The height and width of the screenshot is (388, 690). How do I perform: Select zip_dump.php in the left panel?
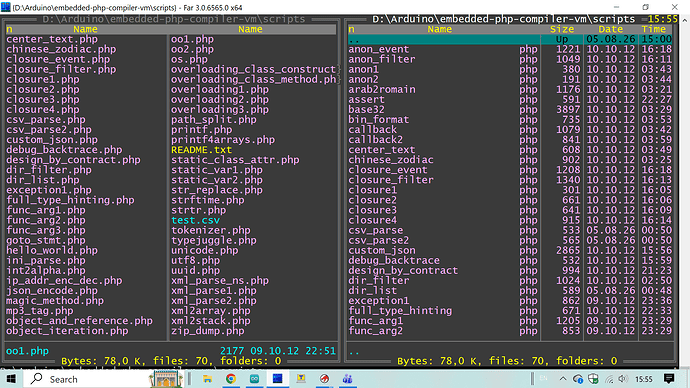pos(207,331)
